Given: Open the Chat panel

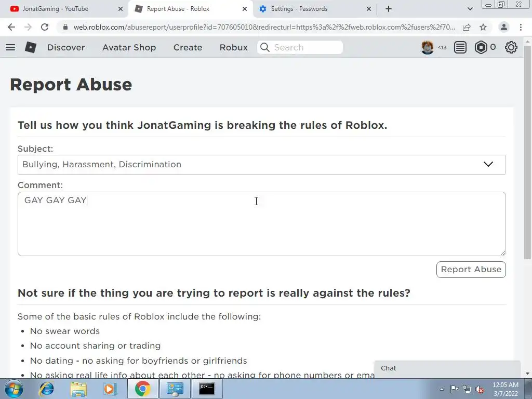Looking at the screenshot, I should click(447, 368).
